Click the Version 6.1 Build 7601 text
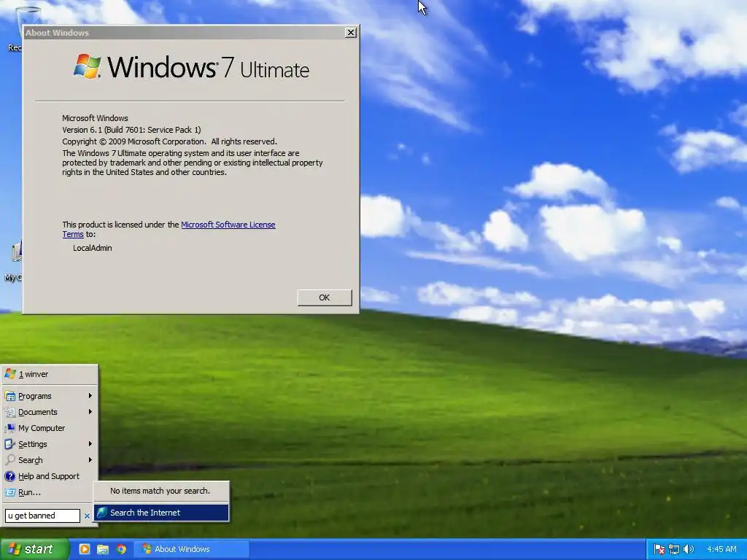The image size is (747, 560). [x=131, y=130]
